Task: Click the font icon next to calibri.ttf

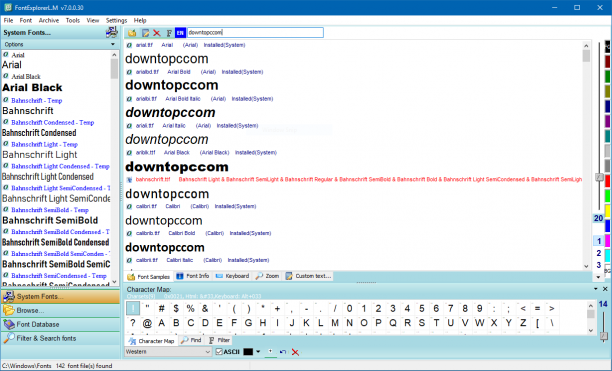Action: tap(129, 206)
